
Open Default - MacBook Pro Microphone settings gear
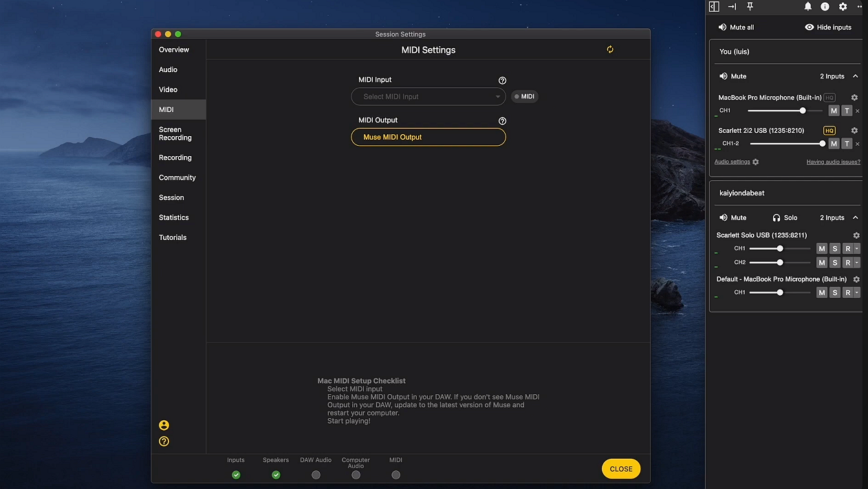856,279
